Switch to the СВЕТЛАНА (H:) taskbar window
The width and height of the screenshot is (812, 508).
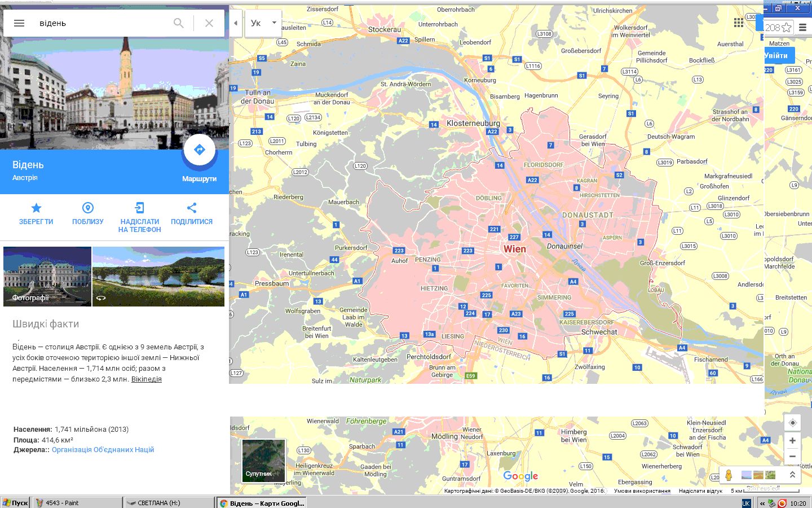coord(169,502)
